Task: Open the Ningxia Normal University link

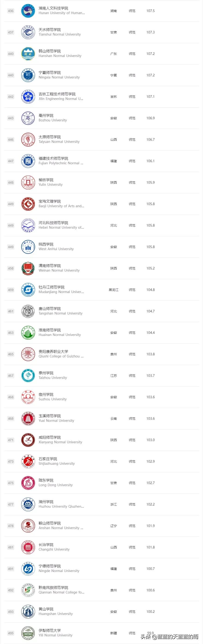Action: pos(59,75)
